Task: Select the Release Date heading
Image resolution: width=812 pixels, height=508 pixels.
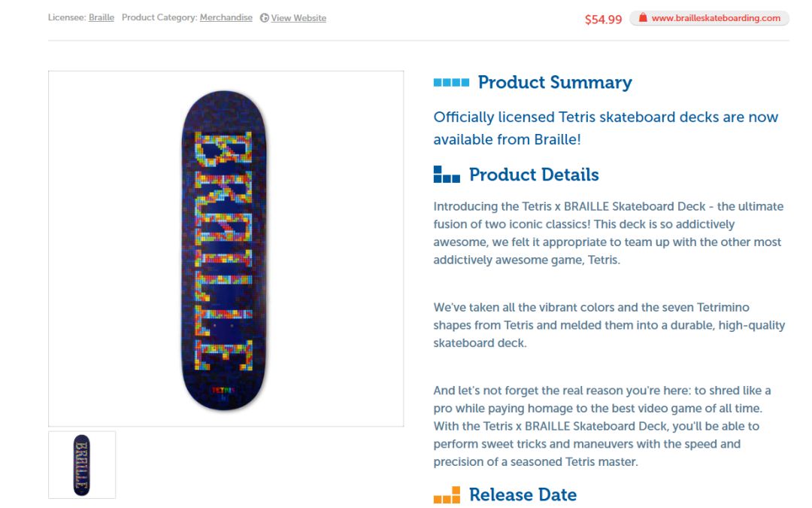Action: click(x=523, y=495)
